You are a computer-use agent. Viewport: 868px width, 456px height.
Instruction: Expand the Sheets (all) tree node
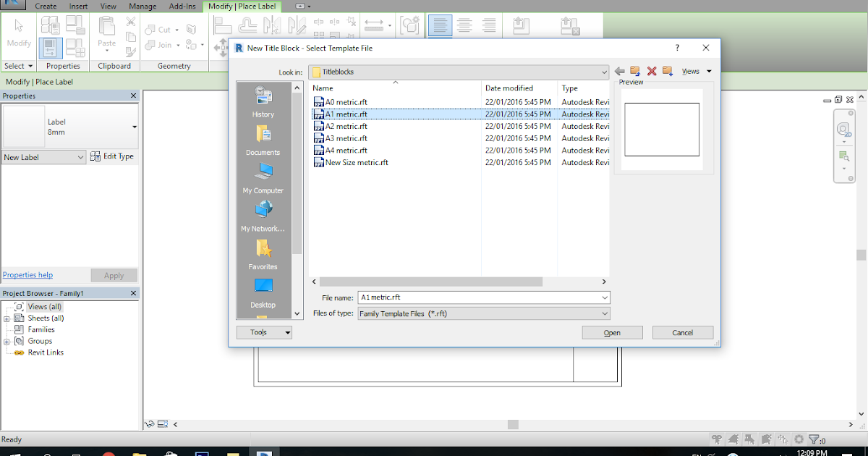tap(6, 318)
